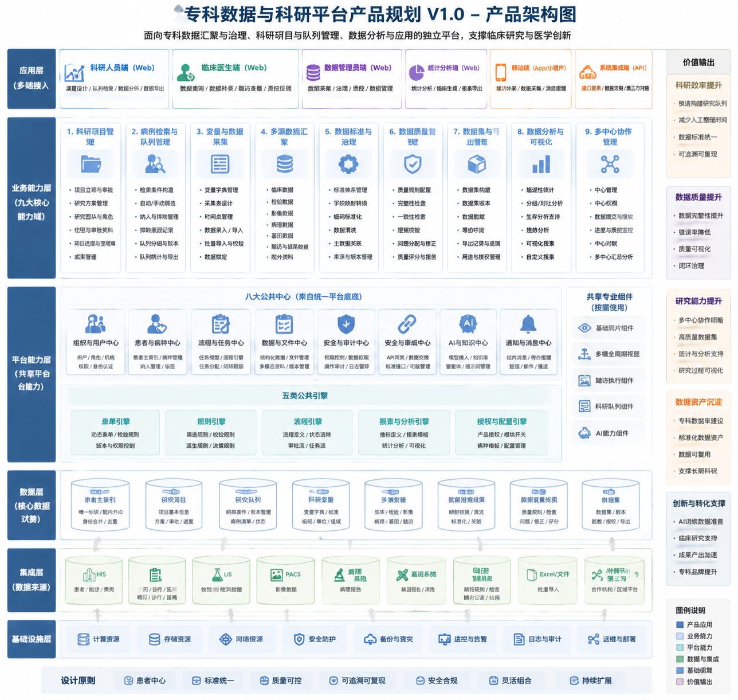The image size is (738, 700).
Task: Select the 组织与用户中心 icon
Action: [x=95, y=324]
